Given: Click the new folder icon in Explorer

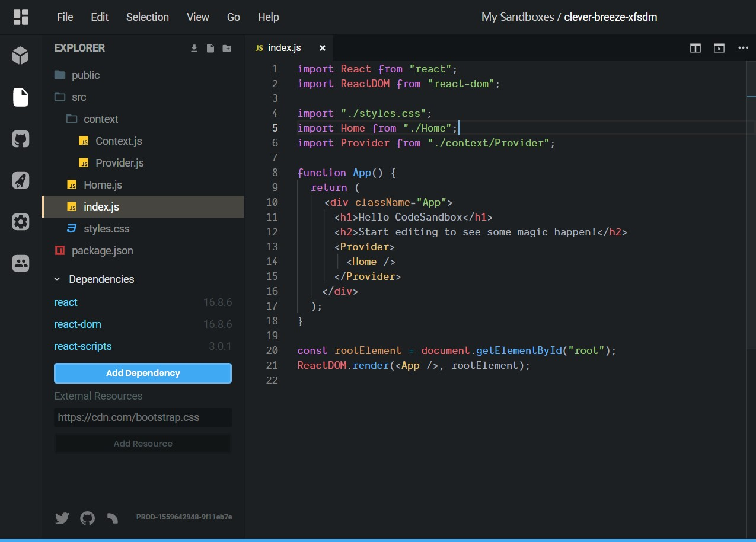Looking at the screenshot, I should point(227,48).
